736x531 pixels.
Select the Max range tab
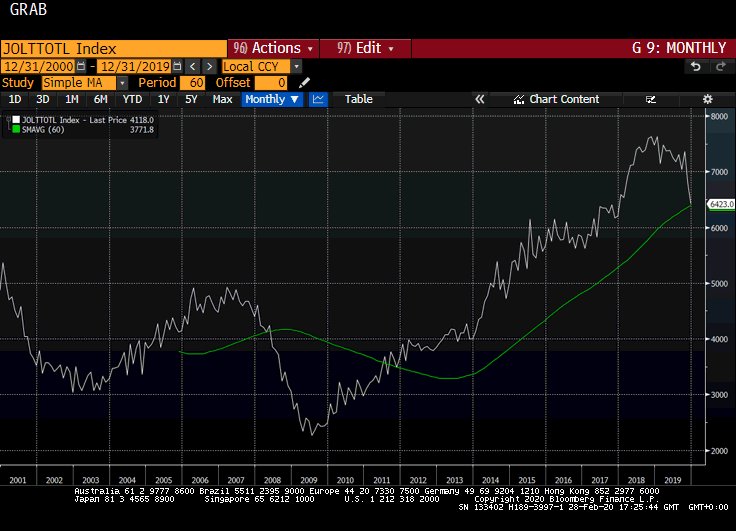(222, 99)
